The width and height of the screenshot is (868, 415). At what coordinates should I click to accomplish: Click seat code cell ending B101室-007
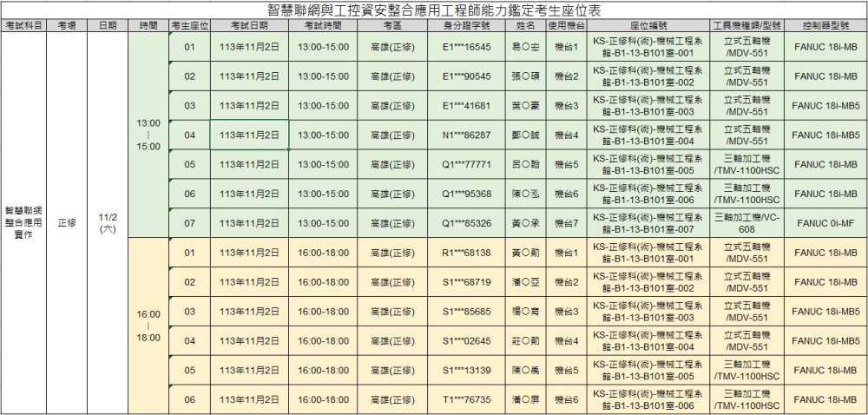coord(648,223)
